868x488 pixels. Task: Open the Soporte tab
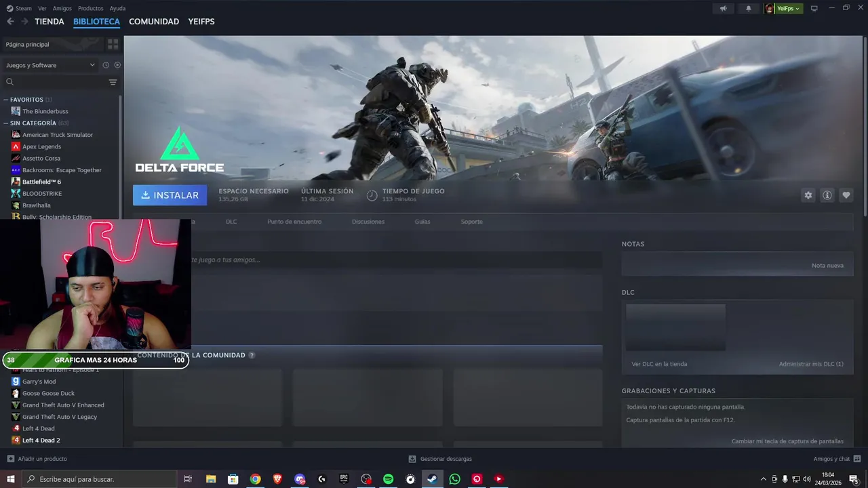tap(472, 222)
